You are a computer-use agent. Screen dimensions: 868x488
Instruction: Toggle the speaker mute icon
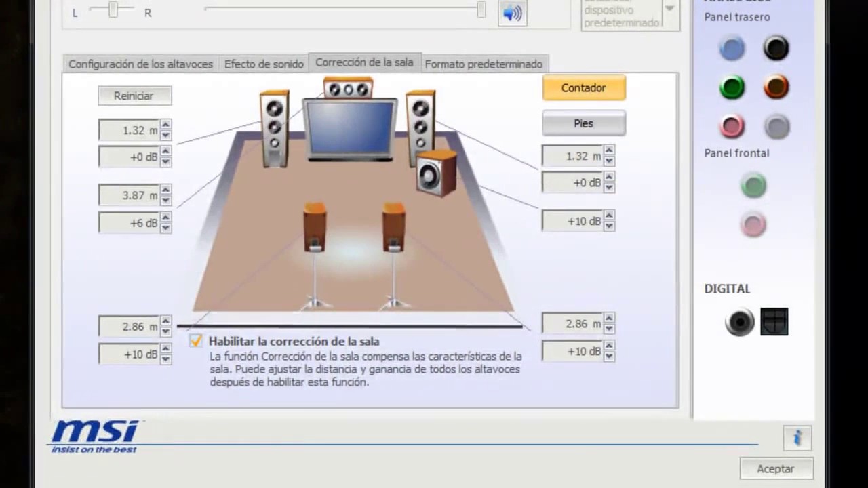(x=513, y=12)
